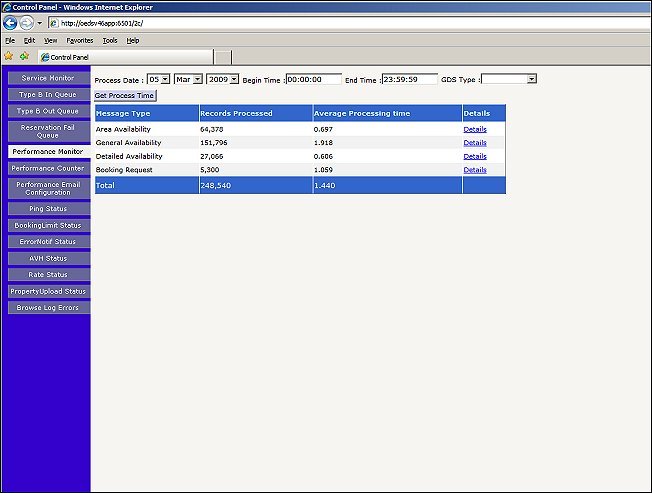Click the browser Back arrow button

point(11,23)
